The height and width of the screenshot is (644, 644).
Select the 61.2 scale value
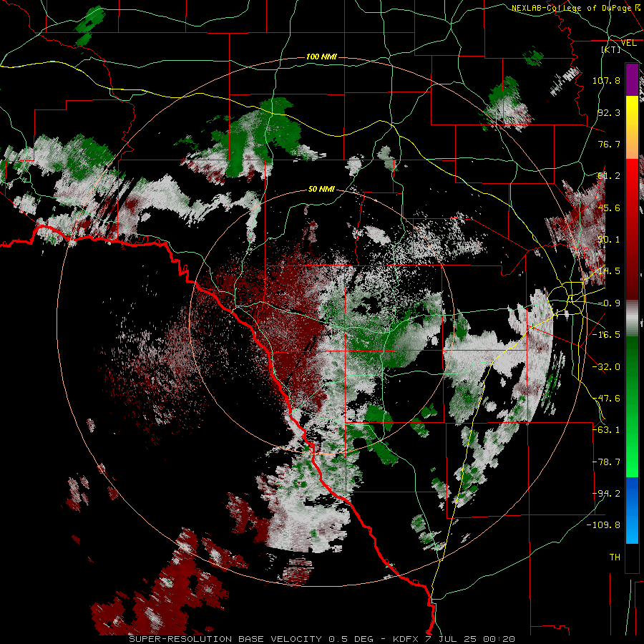tap(609, 176)
